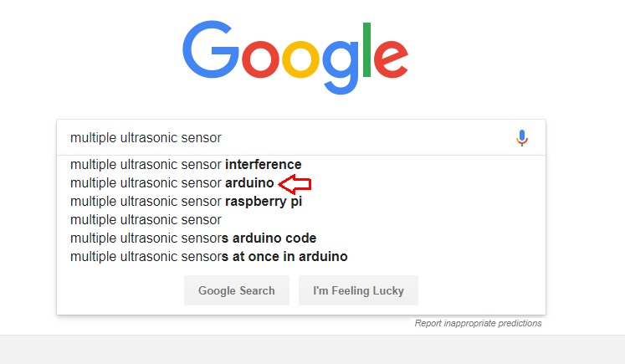Screen dimensions: 625x364
Task: Focus the search text input field
Action: (284, 137)
